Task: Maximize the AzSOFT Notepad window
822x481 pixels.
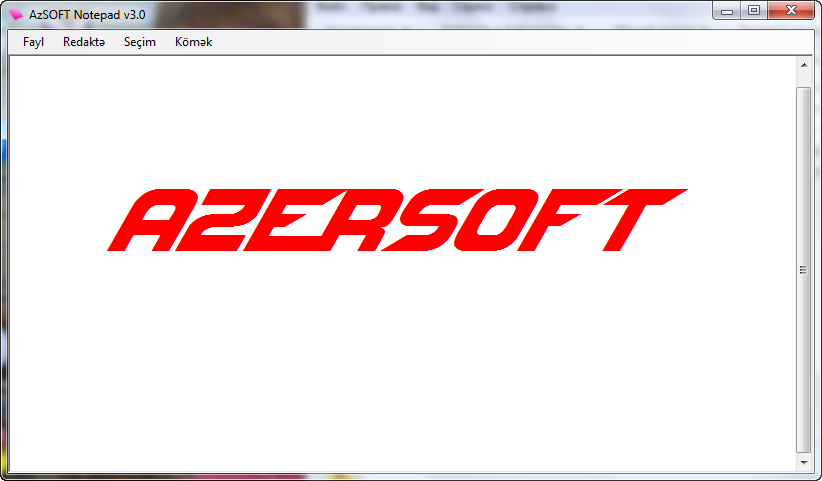Action: [753, 11]
